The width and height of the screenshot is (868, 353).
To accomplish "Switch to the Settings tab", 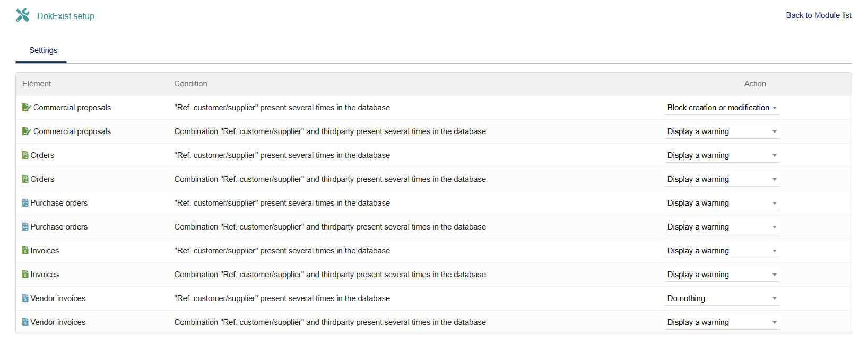I will click(x=43, y=50).
